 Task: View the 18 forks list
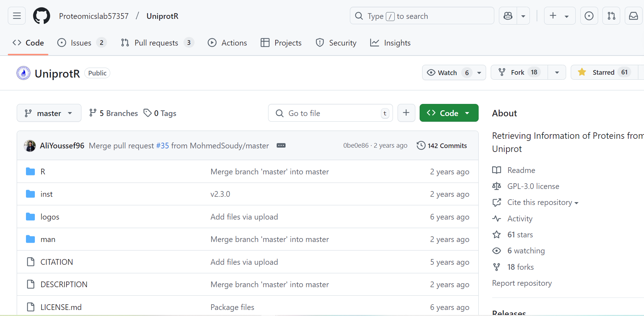[520, 267]
